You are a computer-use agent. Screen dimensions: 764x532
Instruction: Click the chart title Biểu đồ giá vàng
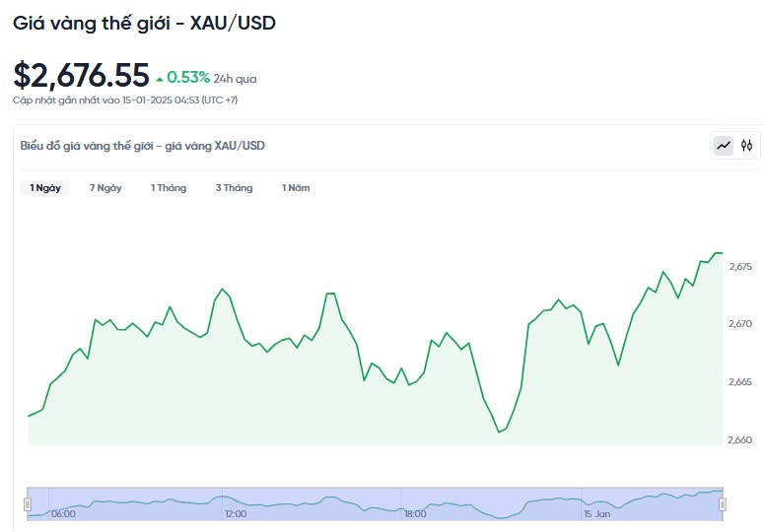pos(143,146)
